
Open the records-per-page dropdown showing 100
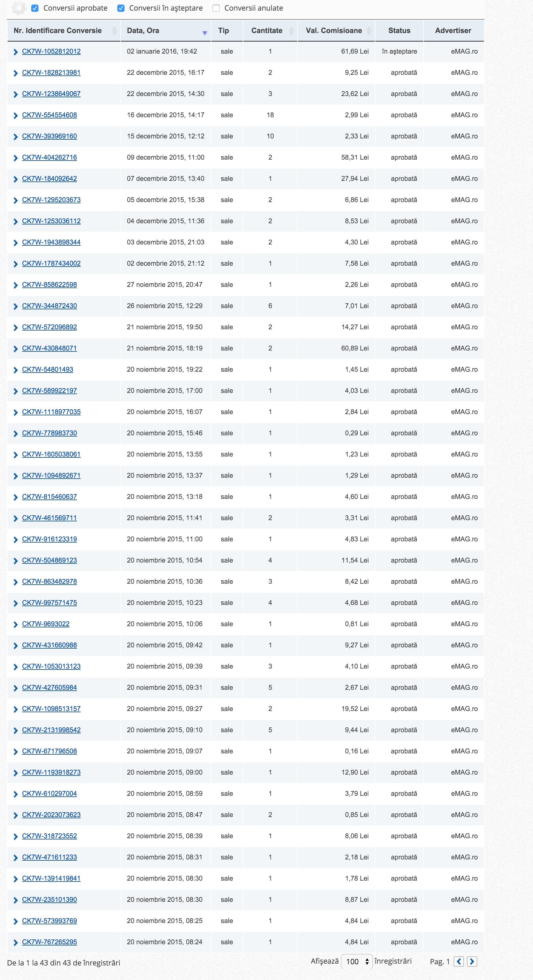[357, 962]
